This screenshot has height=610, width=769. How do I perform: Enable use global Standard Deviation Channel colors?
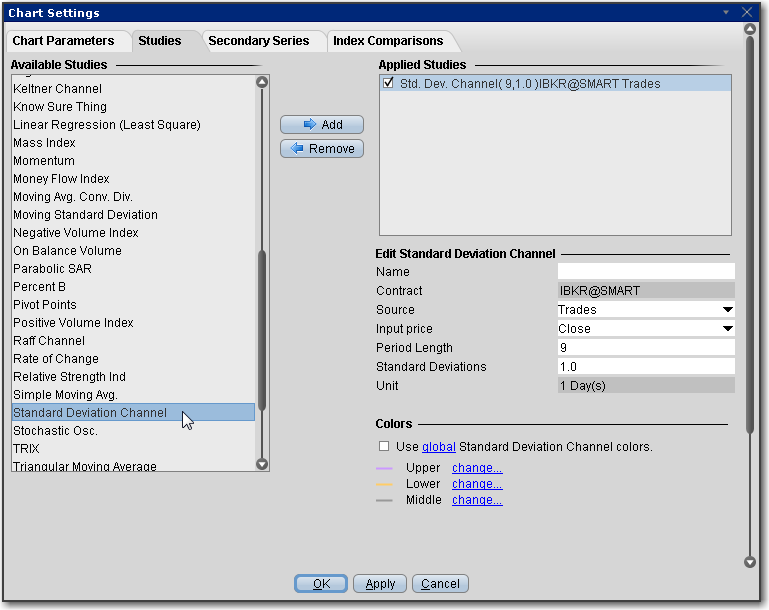click(x=384, y=447)
